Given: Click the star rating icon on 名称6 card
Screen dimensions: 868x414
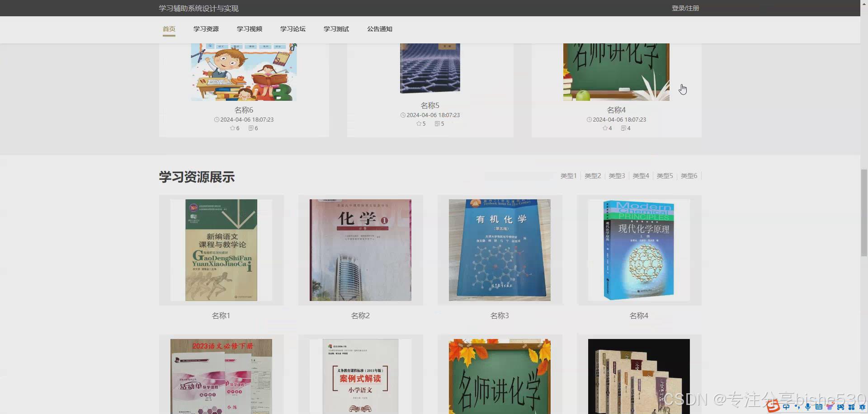Looking at the screenshot, I should tap(231, 128).
